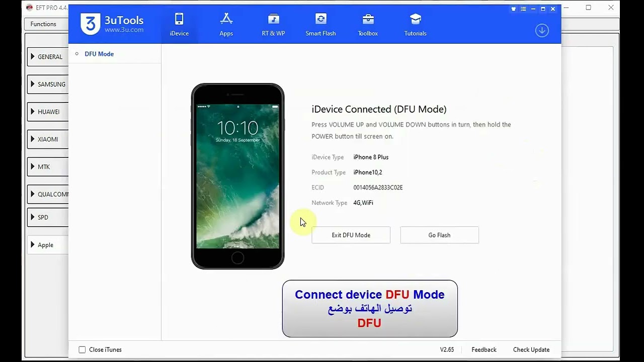The height and width of the screenshot is (362, 644).
Task: Expand HUAWEI in EFT Pro window
Action: 48,112
